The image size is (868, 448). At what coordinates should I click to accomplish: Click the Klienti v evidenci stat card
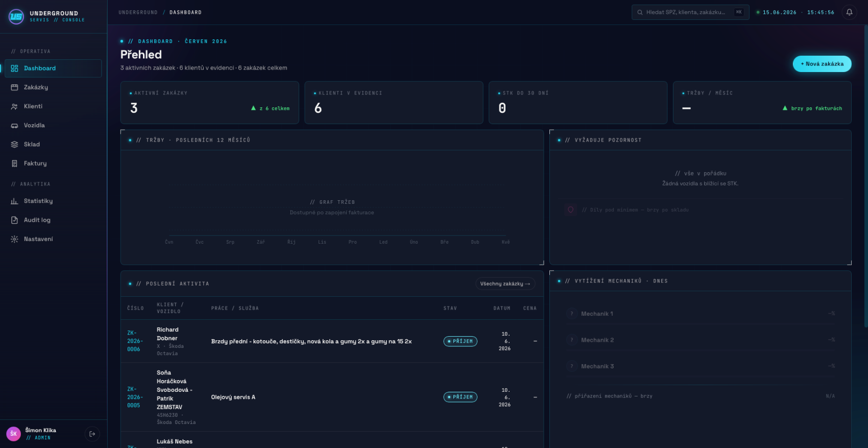pyautogui.click(x=394, y=103)
